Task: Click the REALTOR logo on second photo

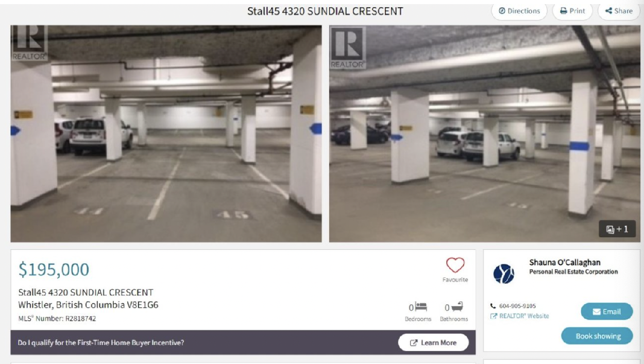Action: tap(348, 47)
